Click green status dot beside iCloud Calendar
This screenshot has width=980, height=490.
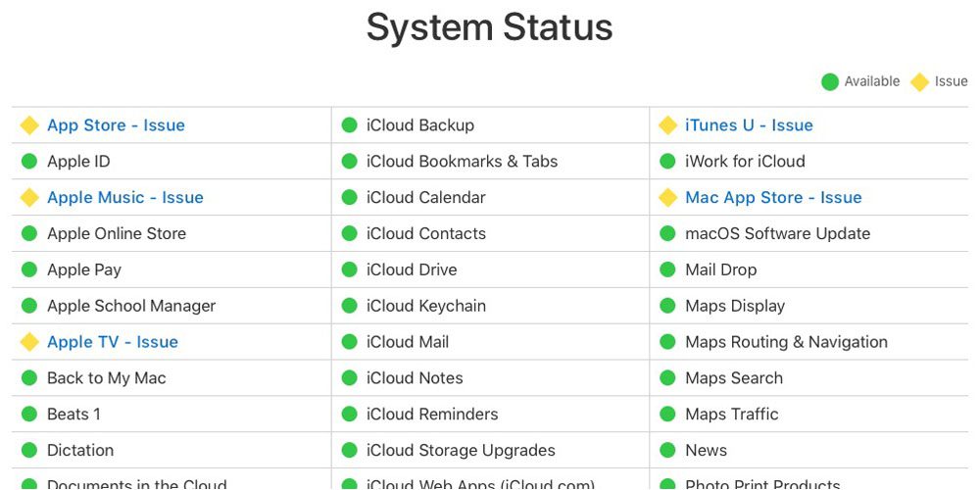coord(350,198)
